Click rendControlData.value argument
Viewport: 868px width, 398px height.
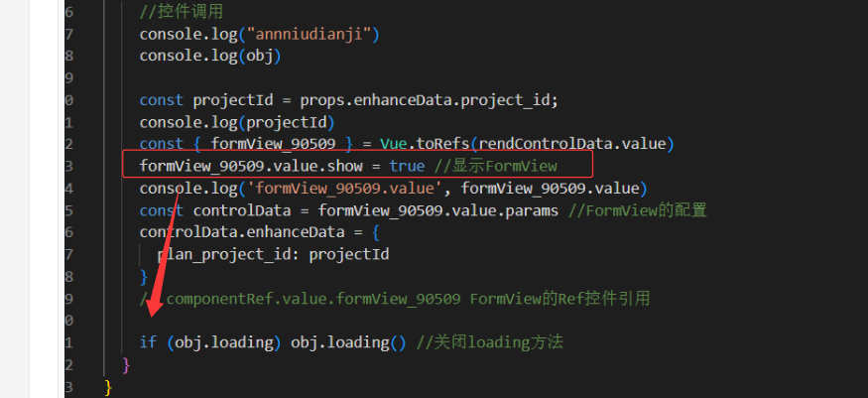pyautogui.click(x=571, y=145)
